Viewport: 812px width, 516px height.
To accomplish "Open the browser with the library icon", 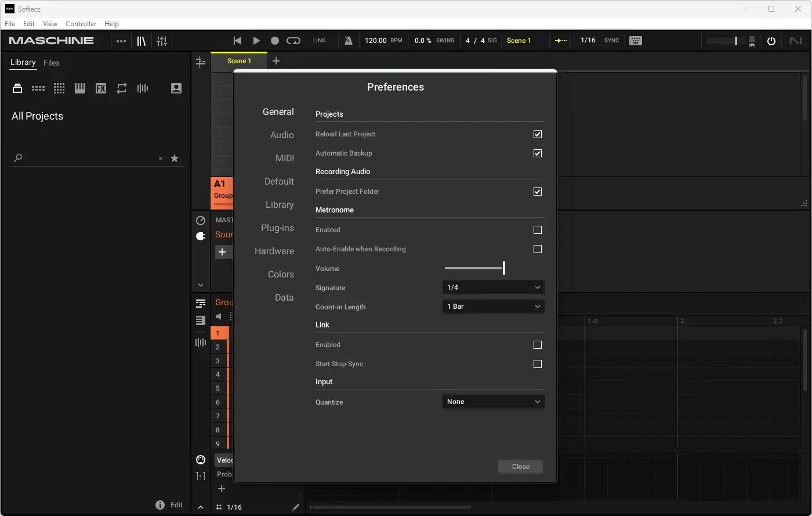I will 141,41.
